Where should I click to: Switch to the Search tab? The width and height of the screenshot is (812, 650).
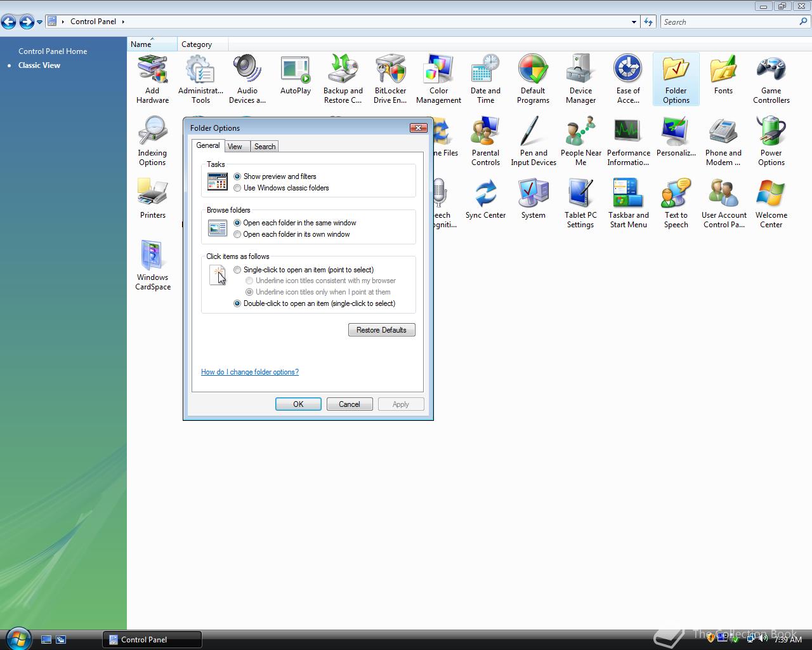click(x=265, y=147)
